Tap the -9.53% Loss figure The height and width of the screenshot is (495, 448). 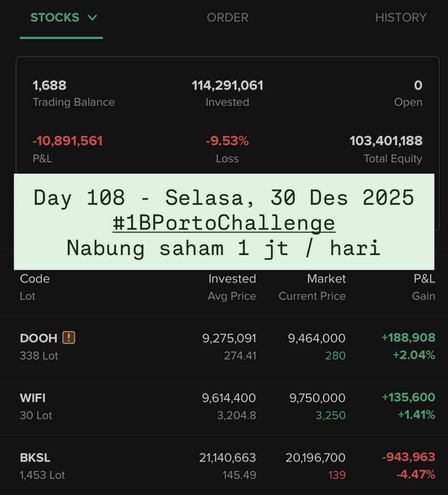point(227,141)
